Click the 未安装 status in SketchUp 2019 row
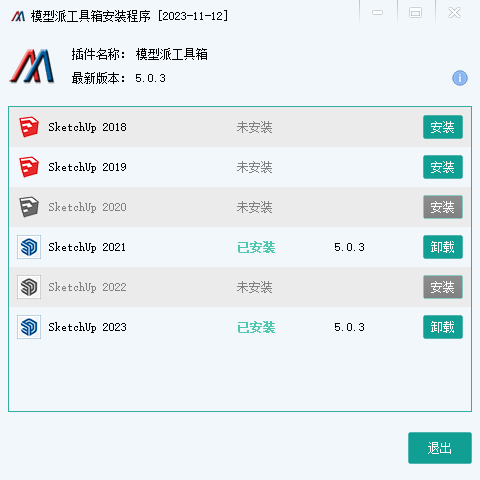The height and width of the screenshot is (480, 480). point(254,167)
